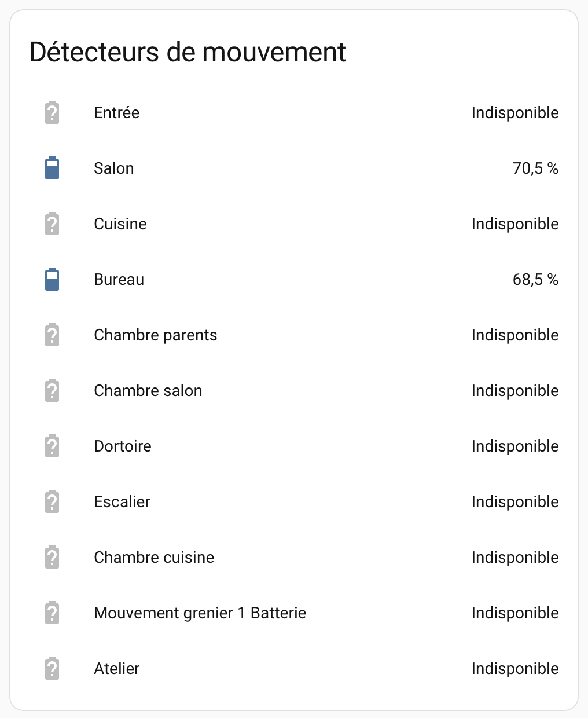Click the Bureau 68,5 % battery value

535,280
